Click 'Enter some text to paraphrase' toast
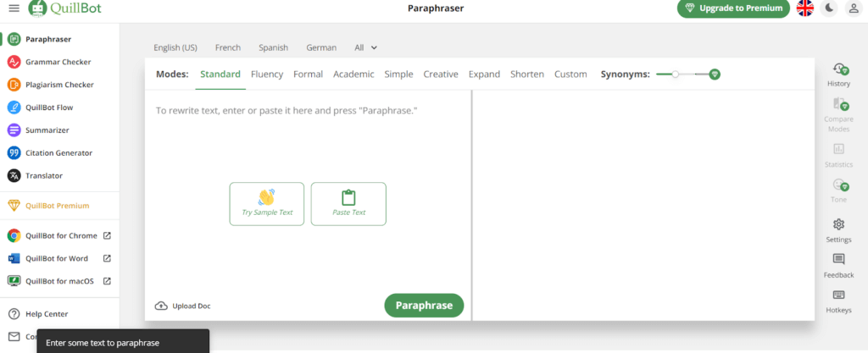The width and height of the screenshot is (868, 353). 123,343
